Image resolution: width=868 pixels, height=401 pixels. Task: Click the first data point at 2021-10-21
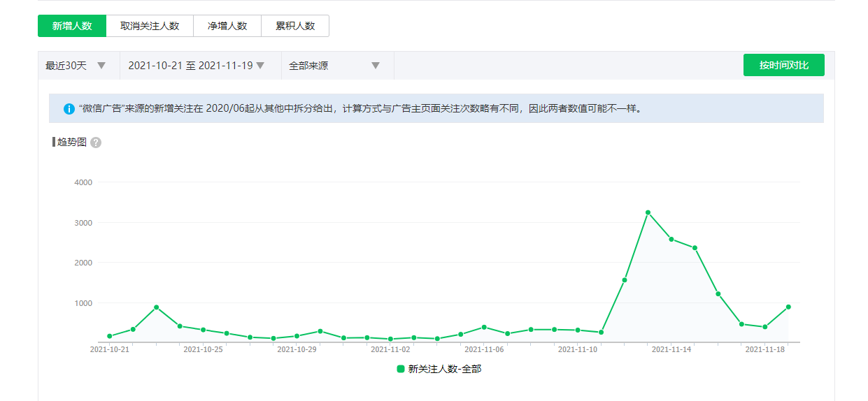(x=110, y=336)
